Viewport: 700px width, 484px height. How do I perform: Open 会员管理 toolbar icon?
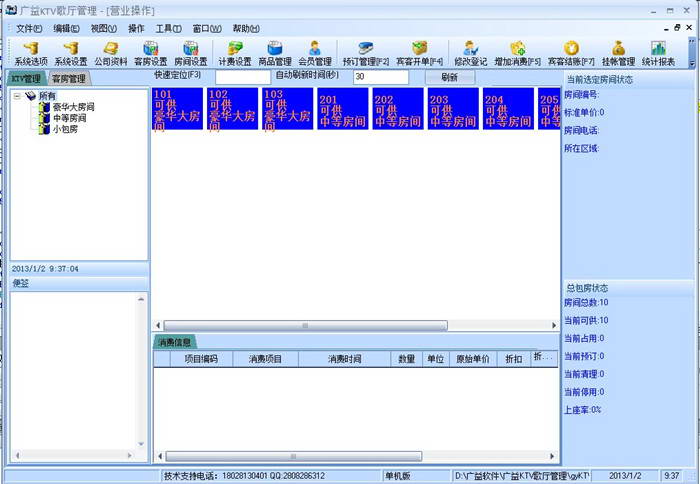click(315, 54)
